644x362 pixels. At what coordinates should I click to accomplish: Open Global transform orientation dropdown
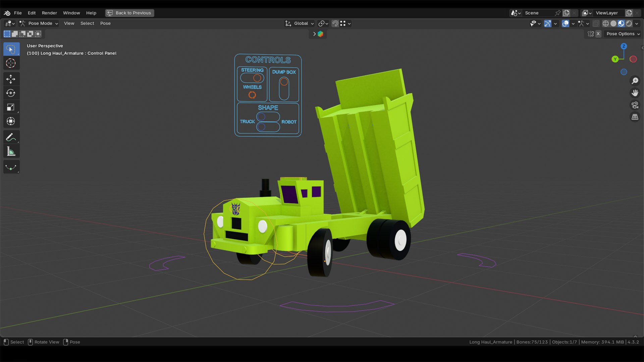click(300, 23)
